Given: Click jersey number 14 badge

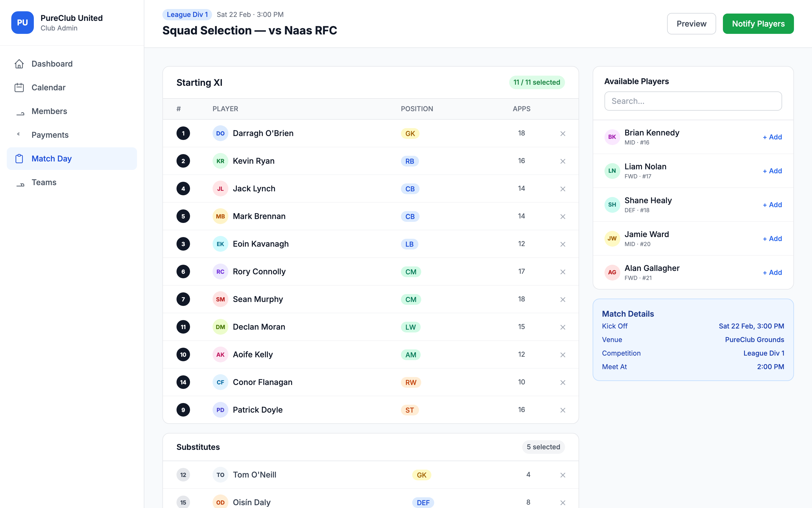Looking at the screenshot, I should 183,382.
